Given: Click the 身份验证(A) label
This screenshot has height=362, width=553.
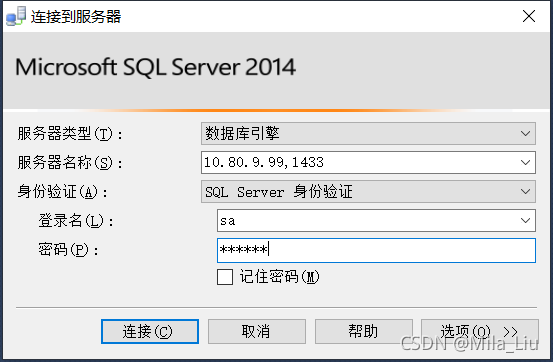Looking at the screenshot, I should click(x=62, y=192).
